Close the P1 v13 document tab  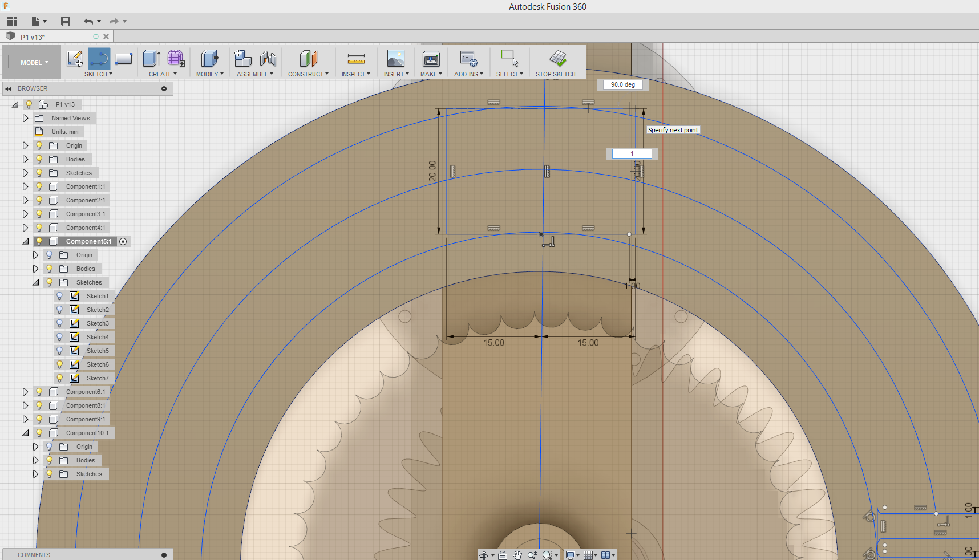[x=106, y=36]
